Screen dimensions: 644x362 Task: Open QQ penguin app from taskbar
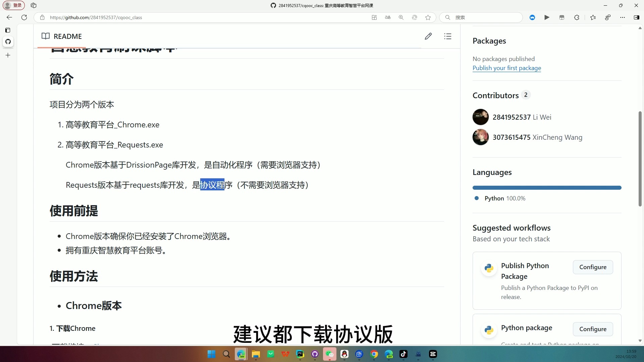344,354
